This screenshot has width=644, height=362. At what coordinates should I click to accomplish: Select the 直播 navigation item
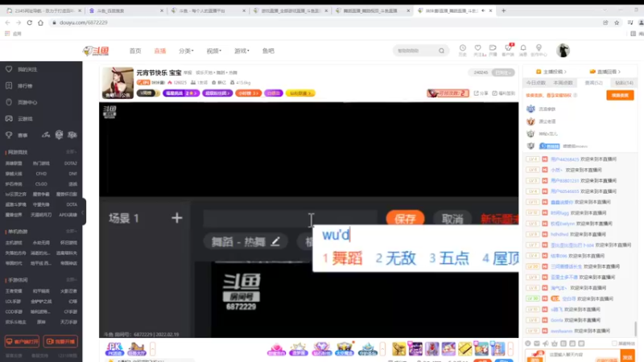tap(159, 51)
